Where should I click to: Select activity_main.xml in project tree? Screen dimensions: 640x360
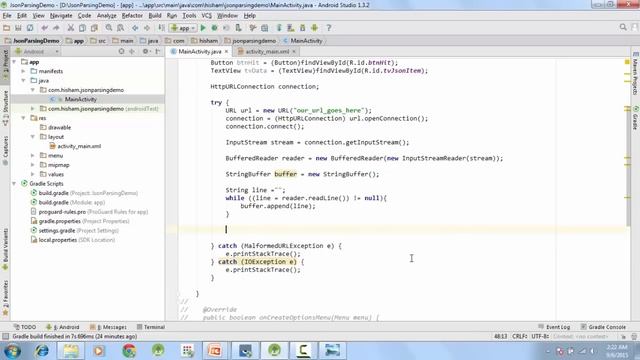[x=79, y=146]
